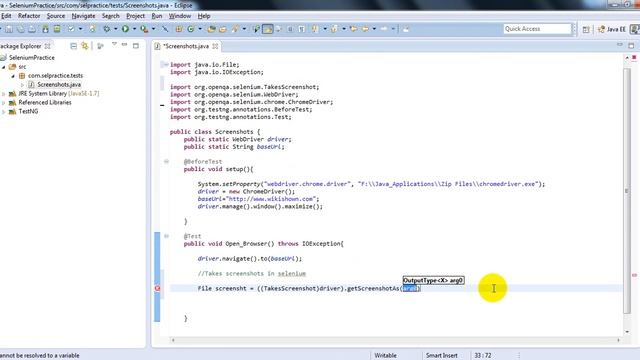Collapse the @Test method fold marker
This screenshot has width=640, height=360.
click(166, 236)
